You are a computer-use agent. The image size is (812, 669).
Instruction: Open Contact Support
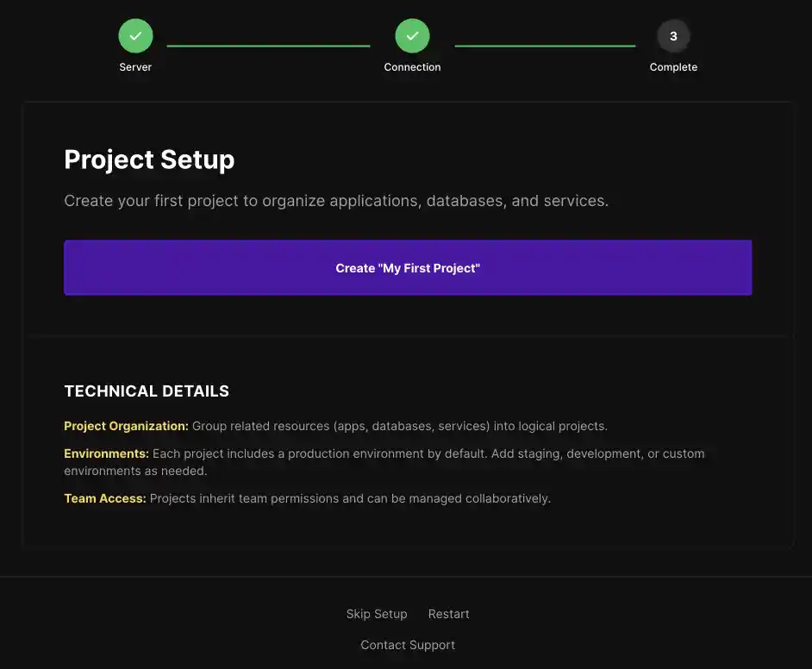(407, 644)
